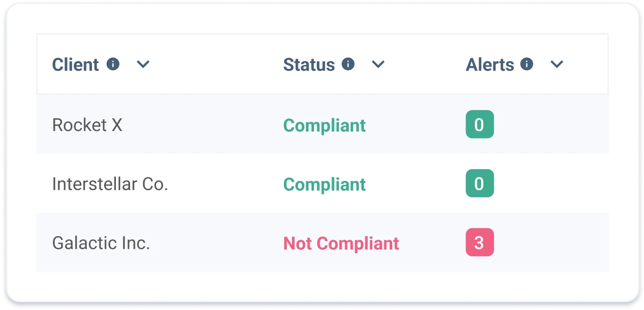
Task: Click the red alerts badge showing 3
Action: [x=480, y=242]
